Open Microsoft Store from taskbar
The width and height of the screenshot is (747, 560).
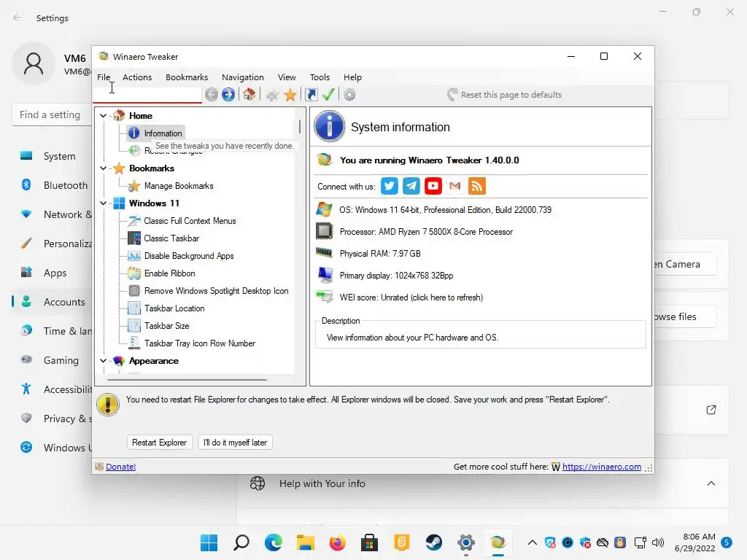click(x=369, y=542)
